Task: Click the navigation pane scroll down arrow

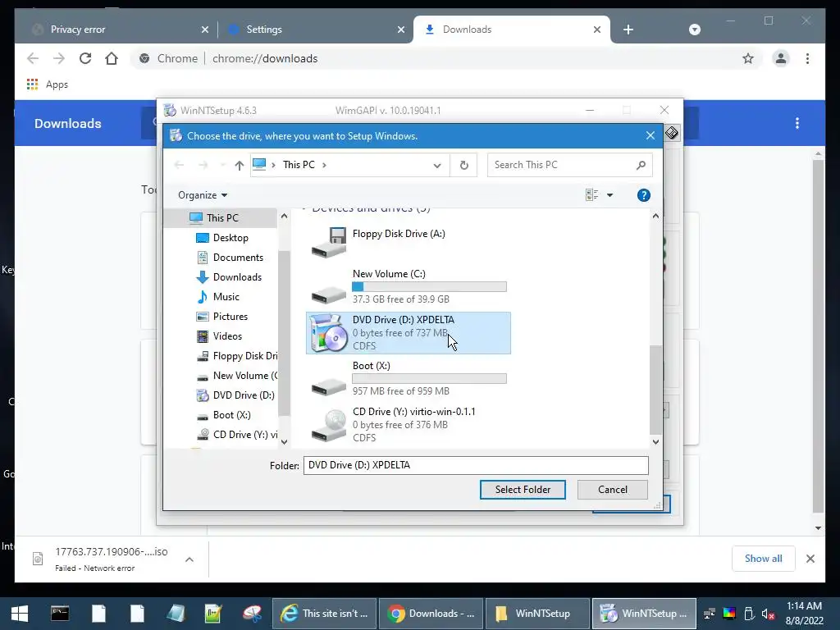Action: tap(284, 442)
